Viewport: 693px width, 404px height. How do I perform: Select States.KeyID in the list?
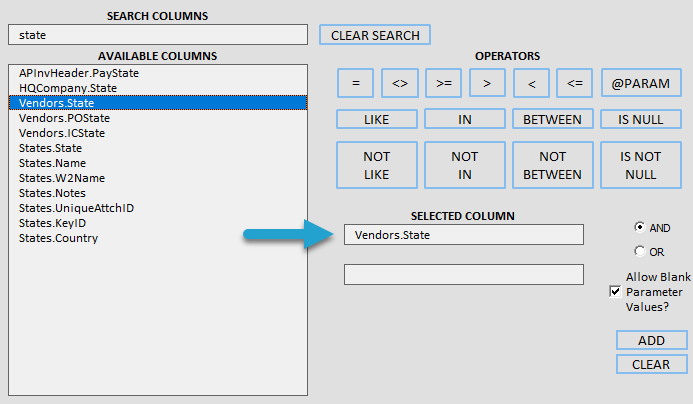pos(158,223)
